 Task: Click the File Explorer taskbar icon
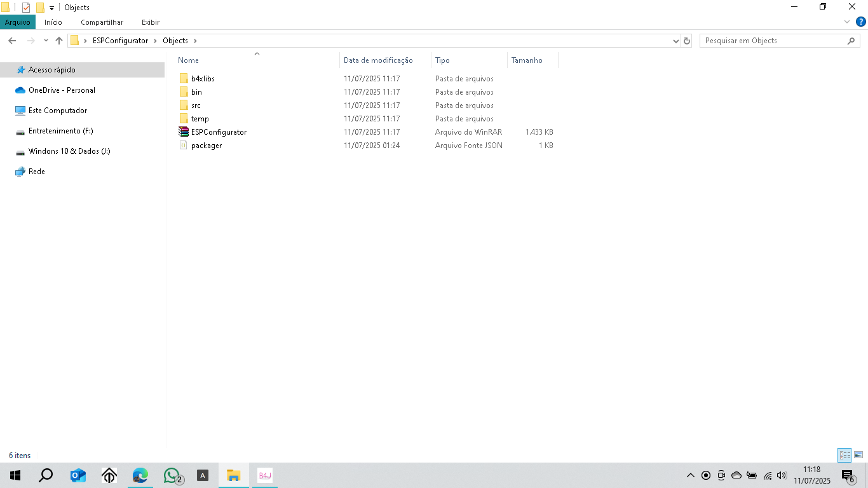pyautogui.click(x=234, y=475)
